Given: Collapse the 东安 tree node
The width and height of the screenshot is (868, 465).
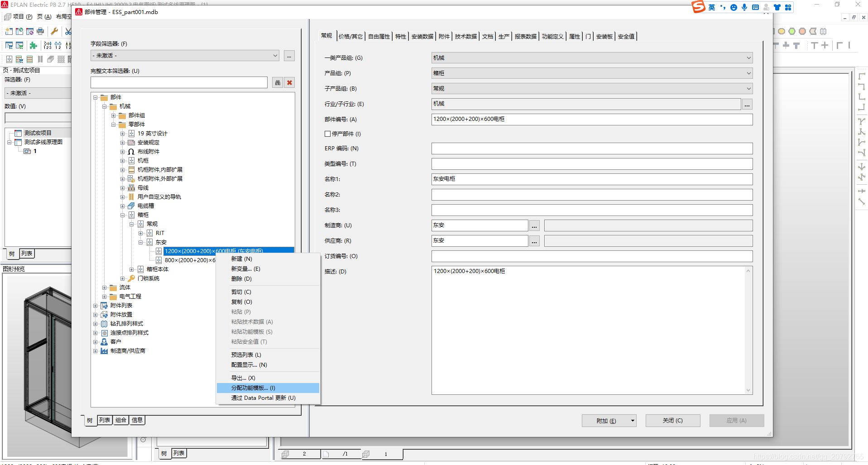Looking at the screenshot, I should pyautogui.click(x=141, y=242).
